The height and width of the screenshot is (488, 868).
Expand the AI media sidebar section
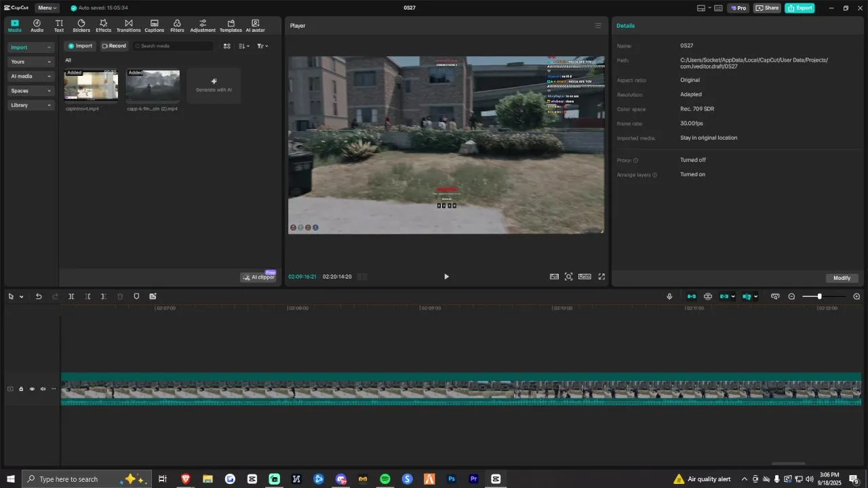pyautogui.click(x=31, y=77)
